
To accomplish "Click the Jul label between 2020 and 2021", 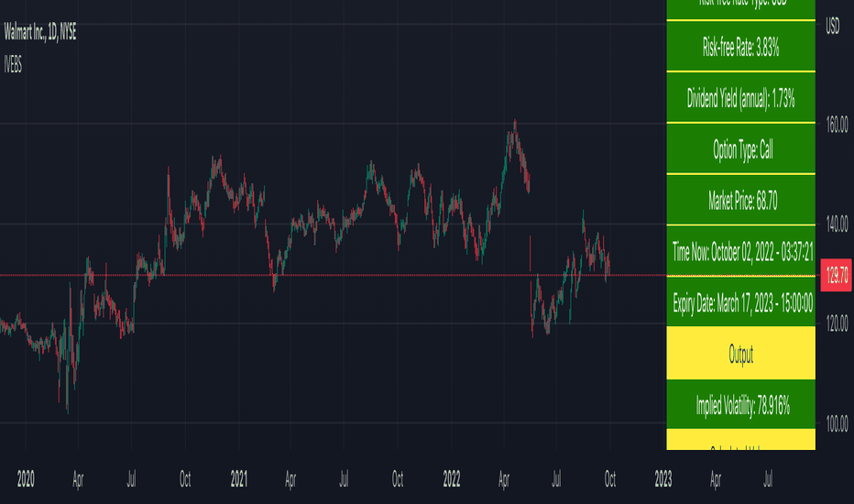I will coord(131,479).
